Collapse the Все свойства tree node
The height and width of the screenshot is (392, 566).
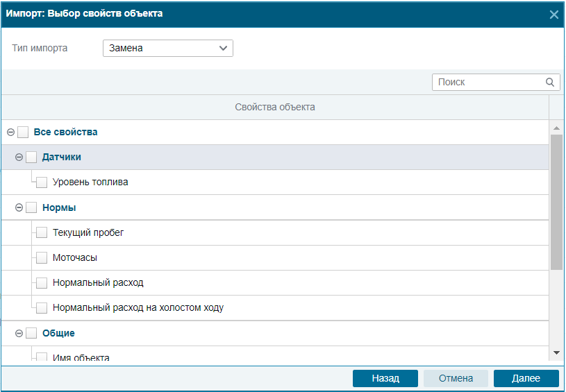(11, 133)
